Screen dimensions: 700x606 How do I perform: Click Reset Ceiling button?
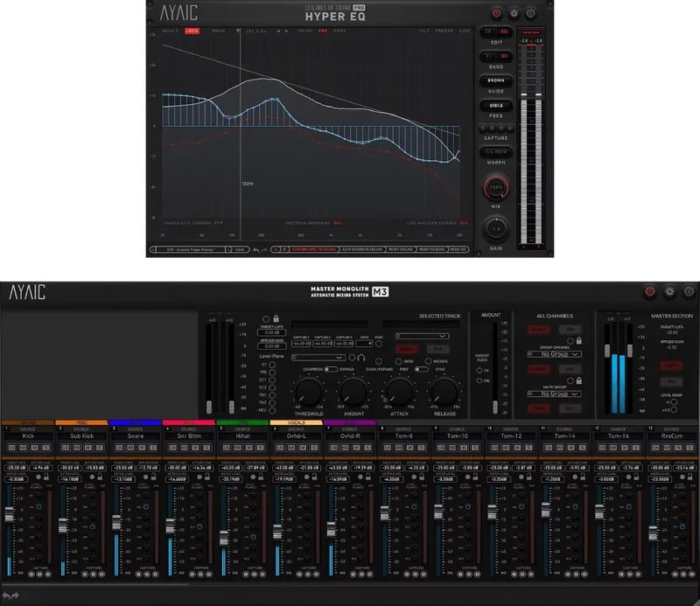coord(401,249)
